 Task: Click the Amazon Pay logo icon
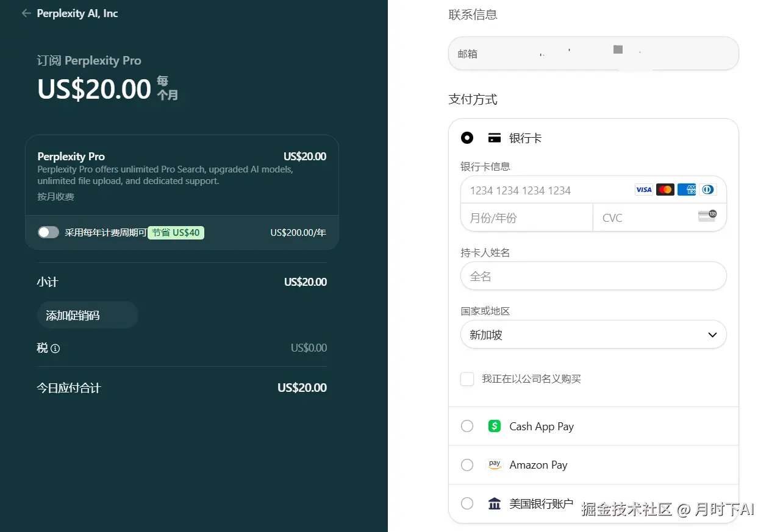pyautogui.click(x=495, y=465)
